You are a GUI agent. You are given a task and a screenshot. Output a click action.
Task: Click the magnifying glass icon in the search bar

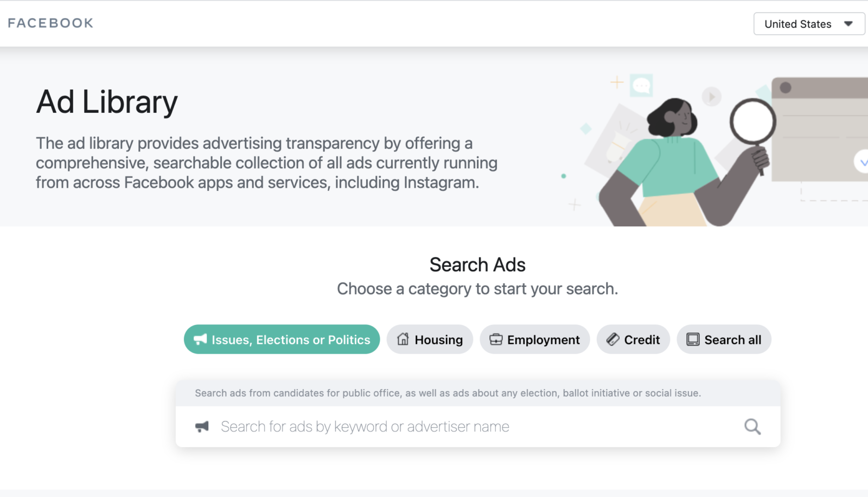pos(752,426)
